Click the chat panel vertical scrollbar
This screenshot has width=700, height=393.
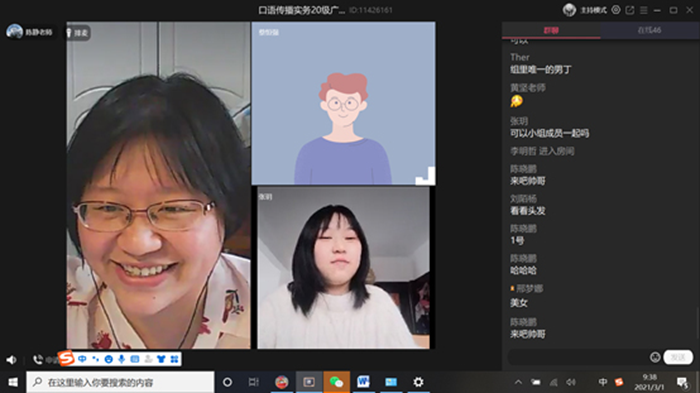[x=697, y=323]
